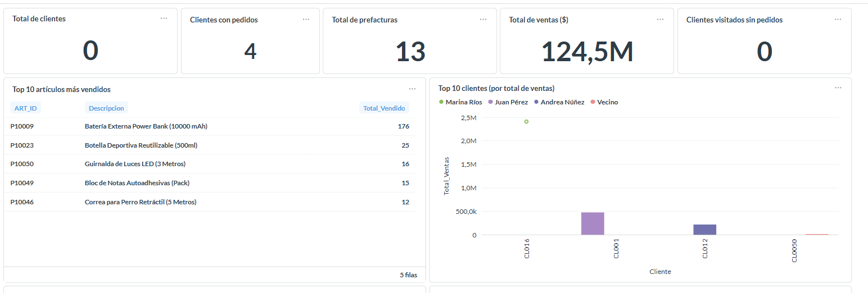The image size is (868, 293).
Task: Open the ellipsis menu on Clientes con pedidos card
Action: click(x=306, y=19)
